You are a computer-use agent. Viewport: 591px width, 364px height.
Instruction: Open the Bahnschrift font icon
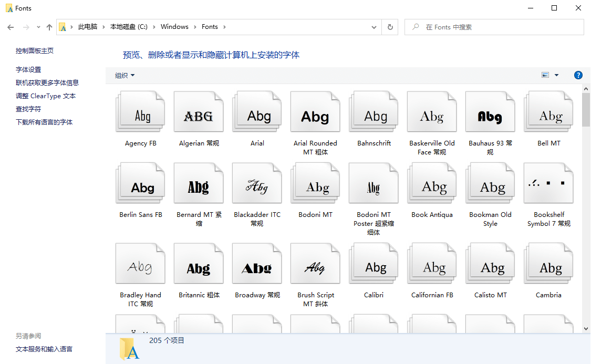[x=374, y=111]
